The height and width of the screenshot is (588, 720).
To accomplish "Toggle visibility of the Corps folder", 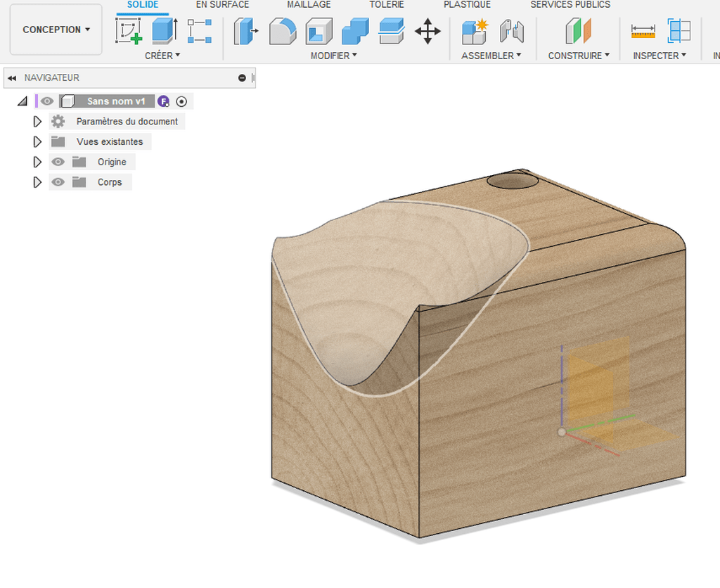I will [58, 182].
